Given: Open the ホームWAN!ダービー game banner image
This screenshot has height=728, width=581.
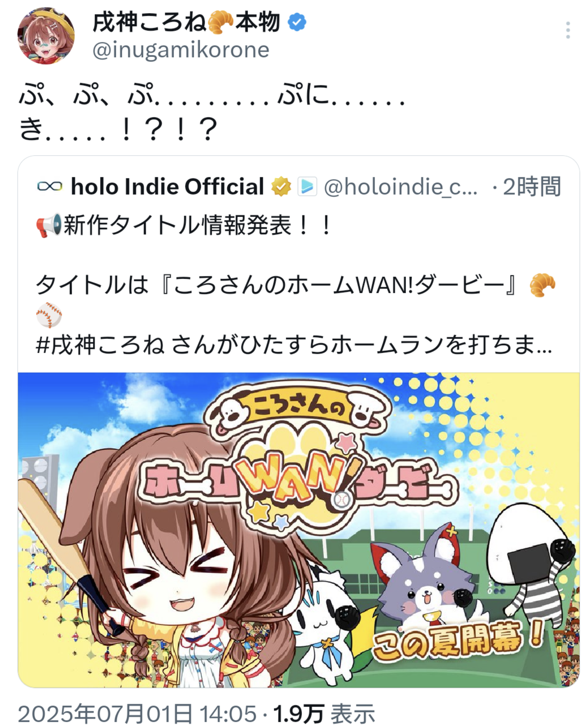Looking at the screenshot, I should [x=298, y=530].
